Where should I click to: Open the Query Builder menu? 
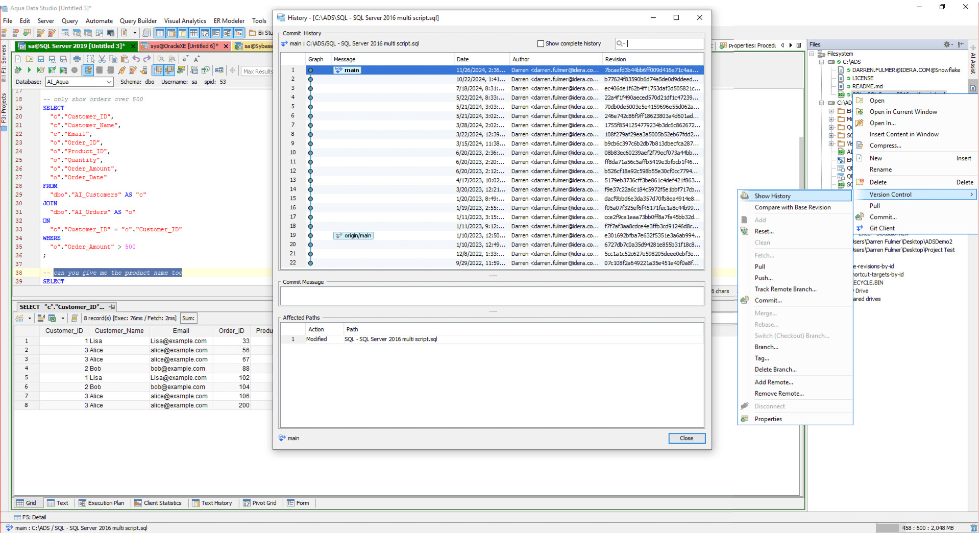(x=138, y=21)
